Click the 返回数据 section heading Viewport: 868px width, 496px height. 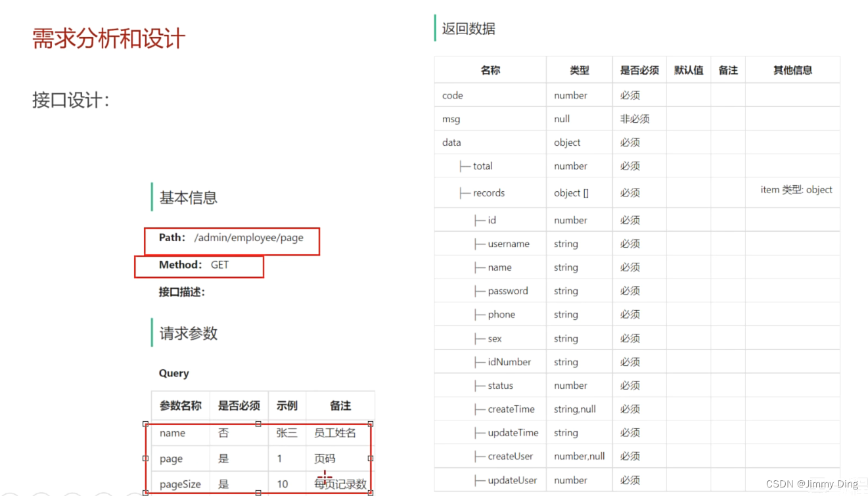[468, 29]
